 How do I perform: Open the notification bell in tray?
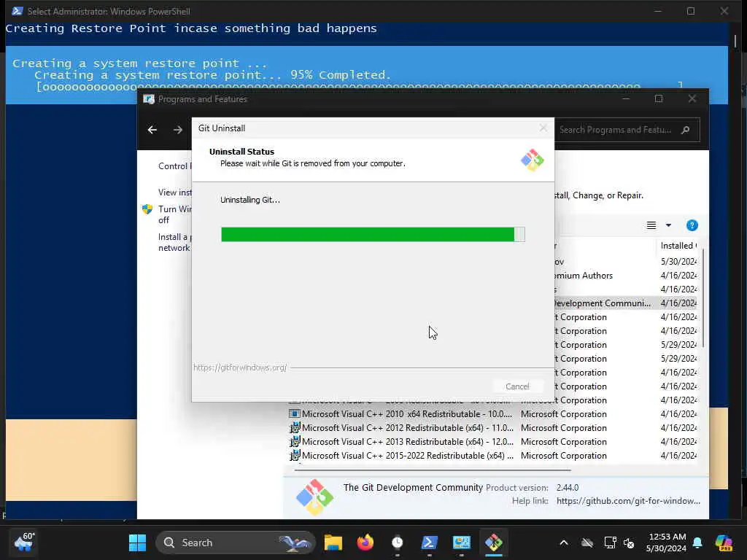[697, 542]
